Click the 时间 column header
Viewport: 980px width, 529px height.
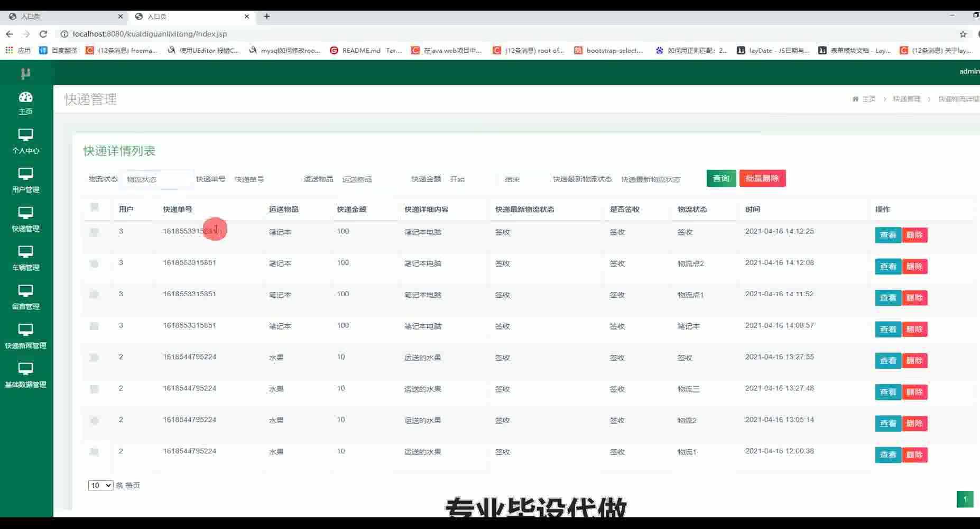click(x=753, y=209)
